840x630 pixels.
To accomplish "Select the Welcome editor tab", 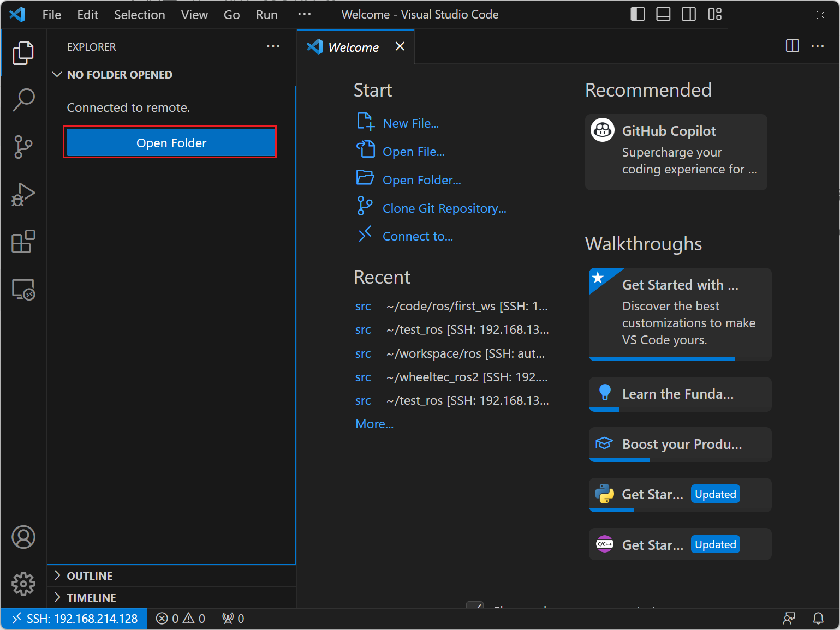I will [x=355, y=47].
